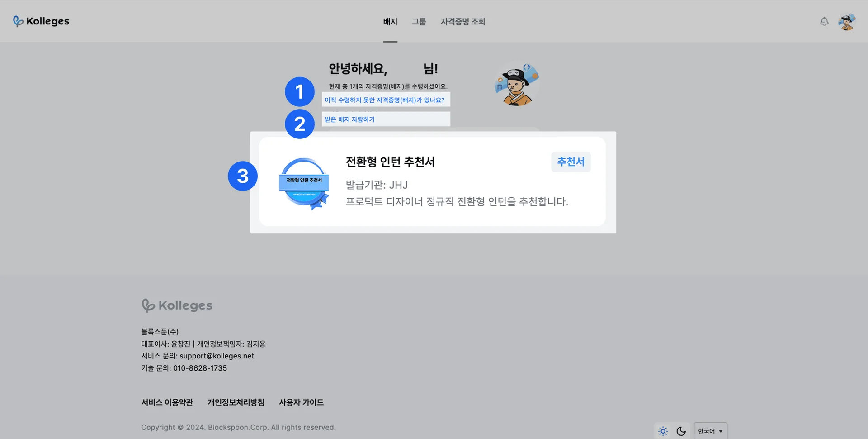Open the user profile avatar menu
Viewport: 868px width, 439px height.
846,22
